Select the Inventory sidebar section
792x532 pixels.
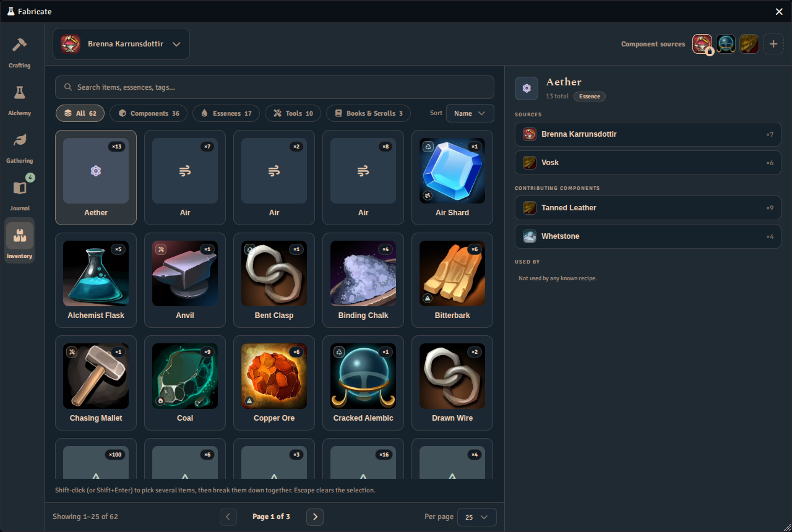click(x=19, y=241)
